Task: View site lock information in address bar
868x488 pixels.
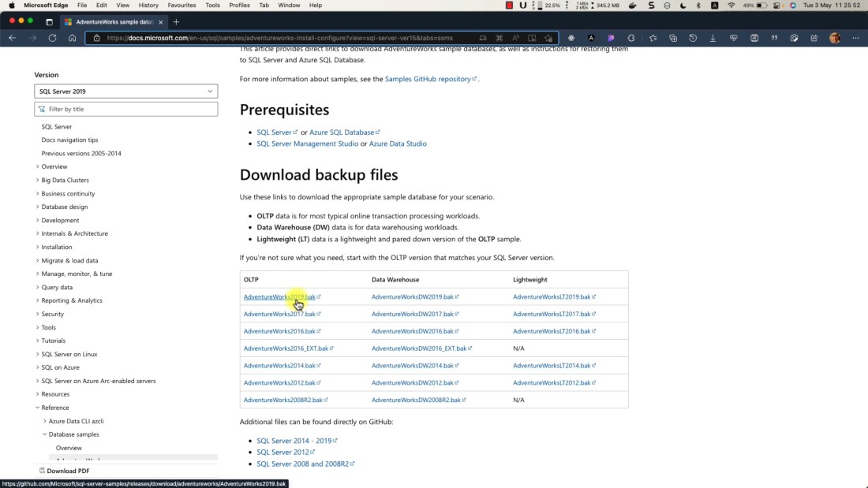Action: pyautogui.click(x=96, y=38)
